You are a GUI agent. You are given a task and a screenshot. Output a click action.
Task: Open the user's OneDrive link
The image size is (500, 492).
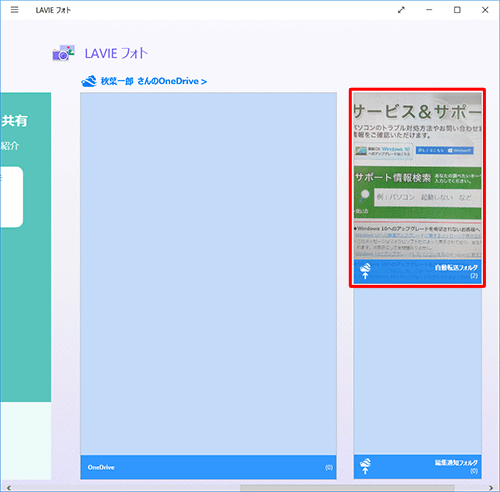coord(154,81)
